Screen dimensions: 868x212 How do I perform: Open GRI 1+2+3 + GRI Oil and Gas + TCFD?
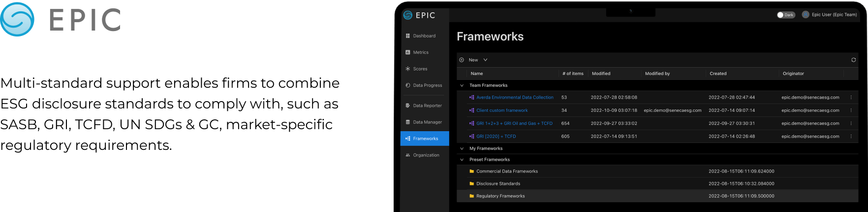tap(514, 123)
